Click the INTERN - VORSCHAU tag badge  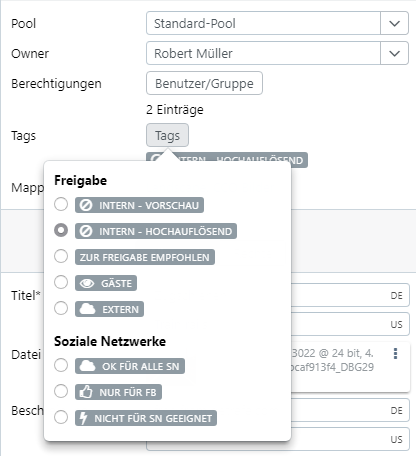coord(139,205)
